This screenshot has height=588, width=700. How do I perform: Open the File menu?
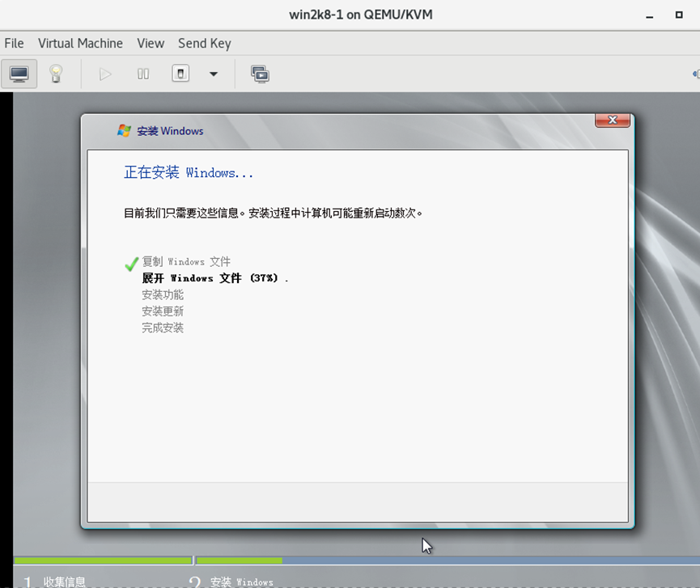pyautogui.click(x=14, y=44)
